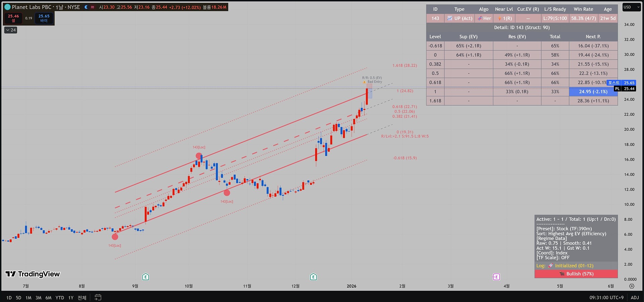Screen dimensions: 644x302
Task: Click the ID 143 table cell
Action: [x=435, y=18]
